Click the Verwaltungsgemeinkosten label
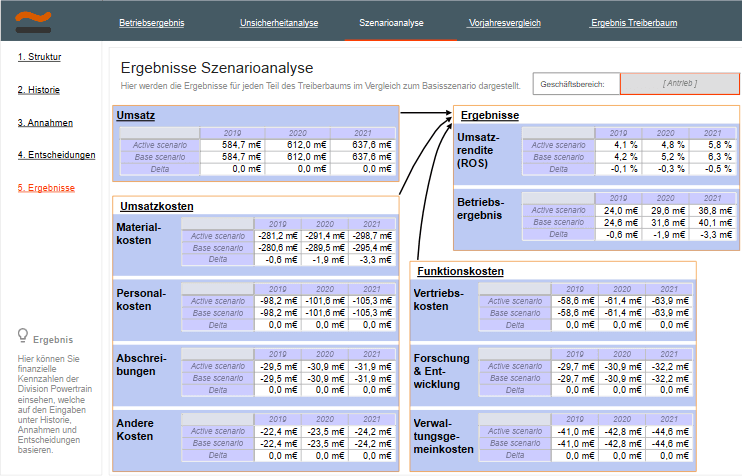 [x=443, y=436]
